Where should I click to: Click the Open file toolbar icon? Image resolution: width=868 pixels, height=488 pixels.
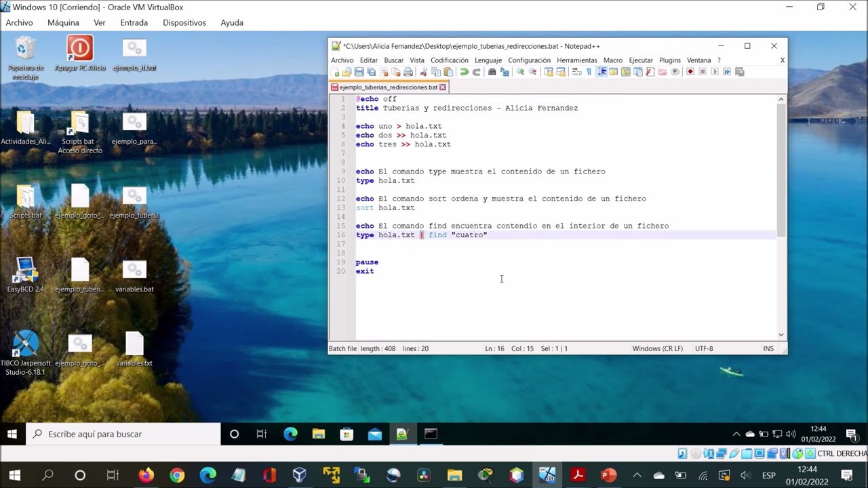pos(347,72)
